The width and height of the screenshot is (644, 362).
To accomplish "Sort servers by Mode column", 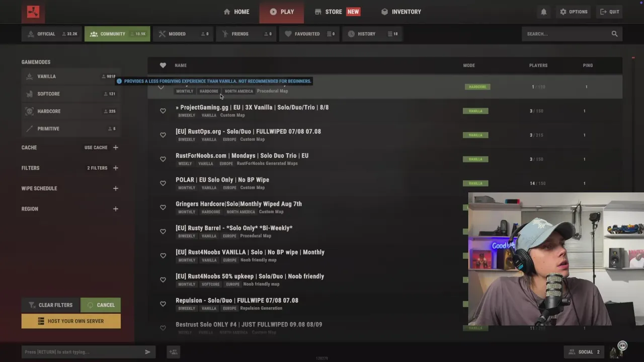I will coord(469,65).
